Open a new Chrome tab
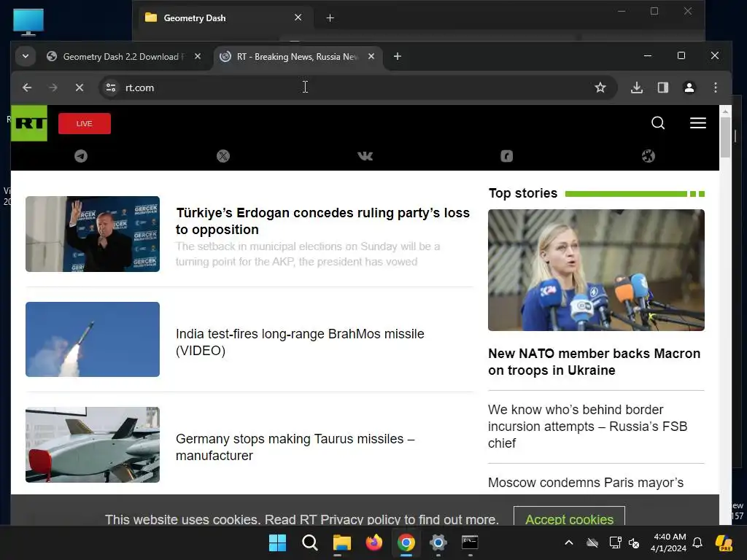747x560 pixels. (398, 57)
